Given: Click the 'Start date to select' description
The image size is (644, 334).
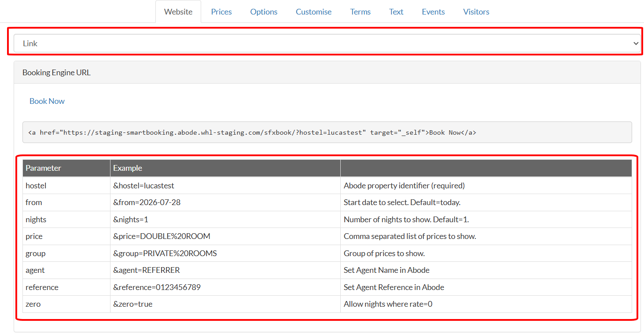Looking at the screenshot, I should click(x=402, y=202).
